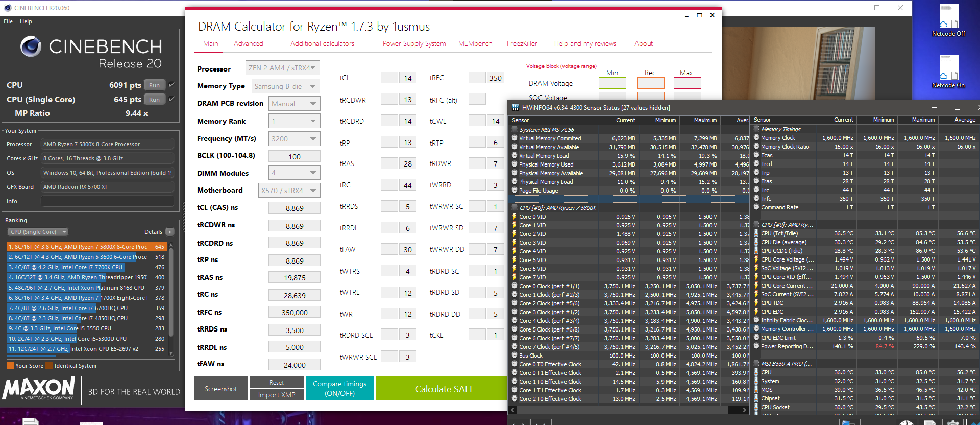This screenshot has height=425, width=980.
Task: Run the Cinebench CPU benchmark
Action: click(155, 85)
